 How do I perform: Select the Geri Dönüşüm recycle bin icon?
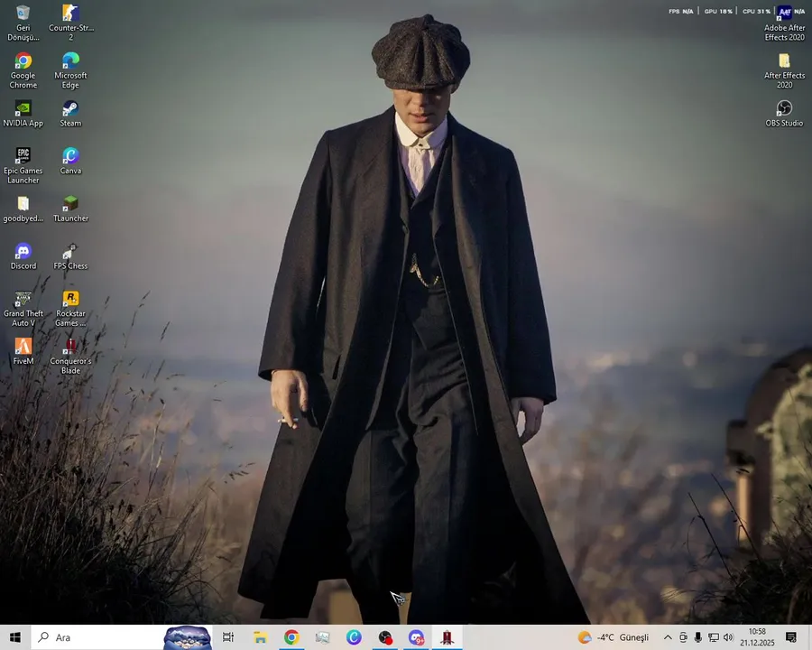[x=23, y=23]
